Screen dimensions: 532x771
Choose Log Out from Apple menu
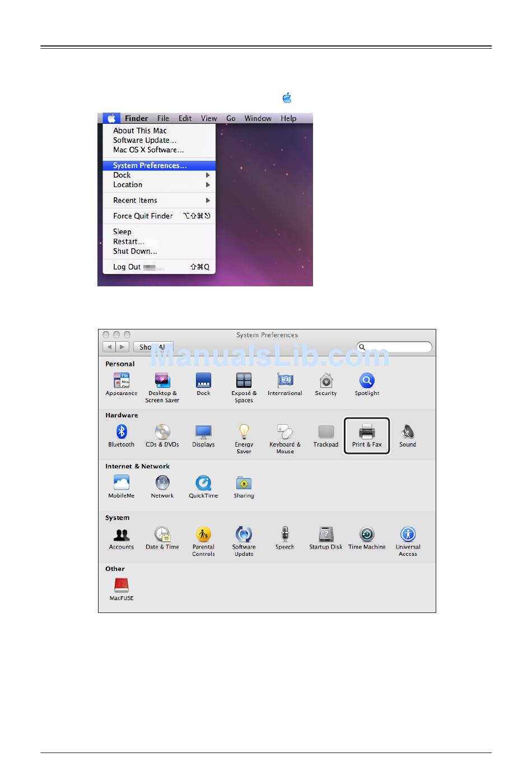[159, 267]
